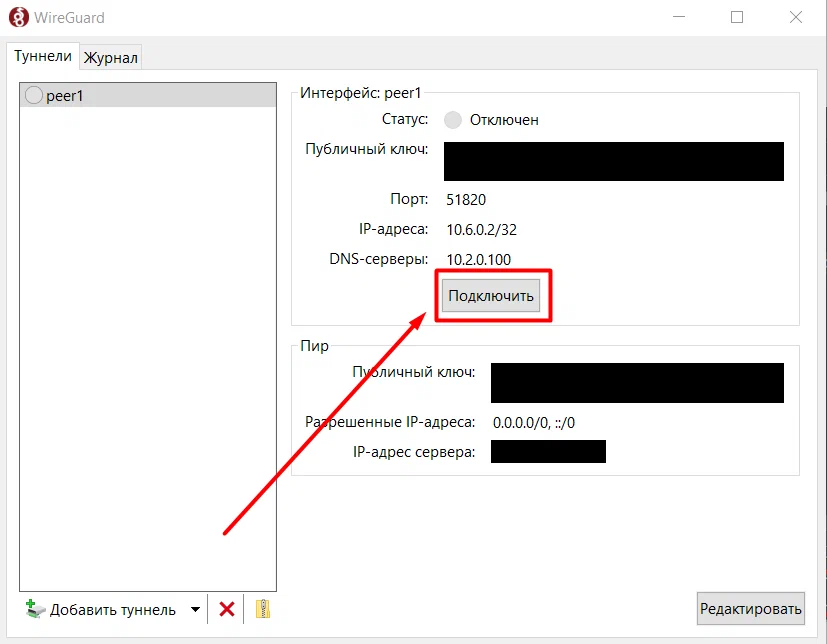This screenshot has height=644, width=827.
Task: Click the Пир group title
Action: (x=314, y=346)
